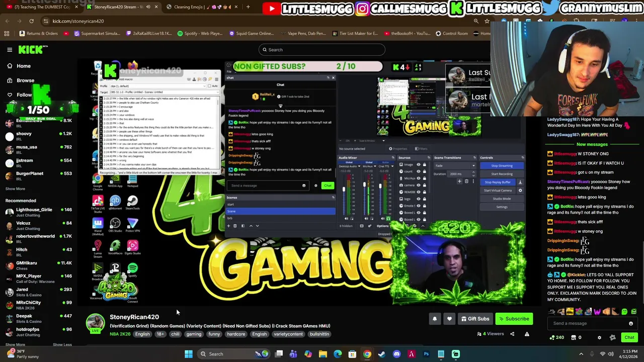The width and height of the screenshot is (644, 362).
Task: Click the Gift Subs button
Action: 475,319
